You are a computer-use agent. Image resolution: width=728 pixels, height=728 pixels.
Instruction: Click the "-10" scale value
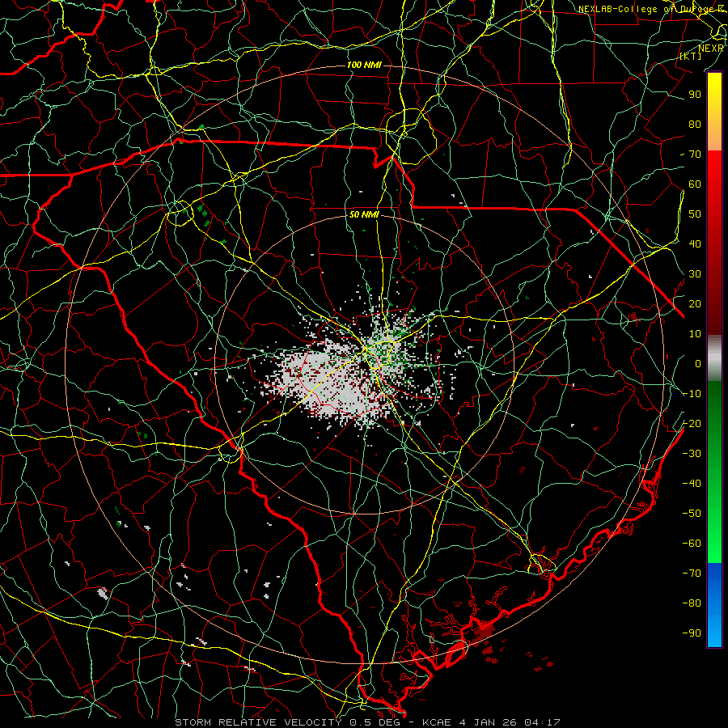coord(692,394)
